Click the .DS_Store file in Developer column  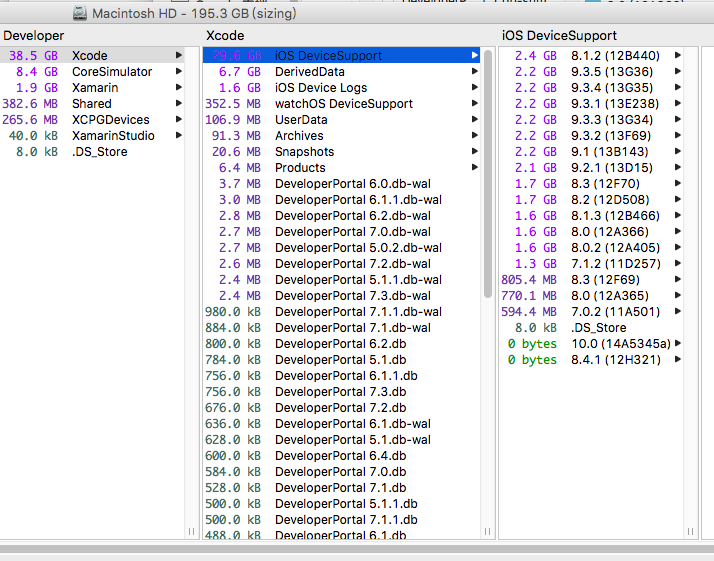coord(99,152)
